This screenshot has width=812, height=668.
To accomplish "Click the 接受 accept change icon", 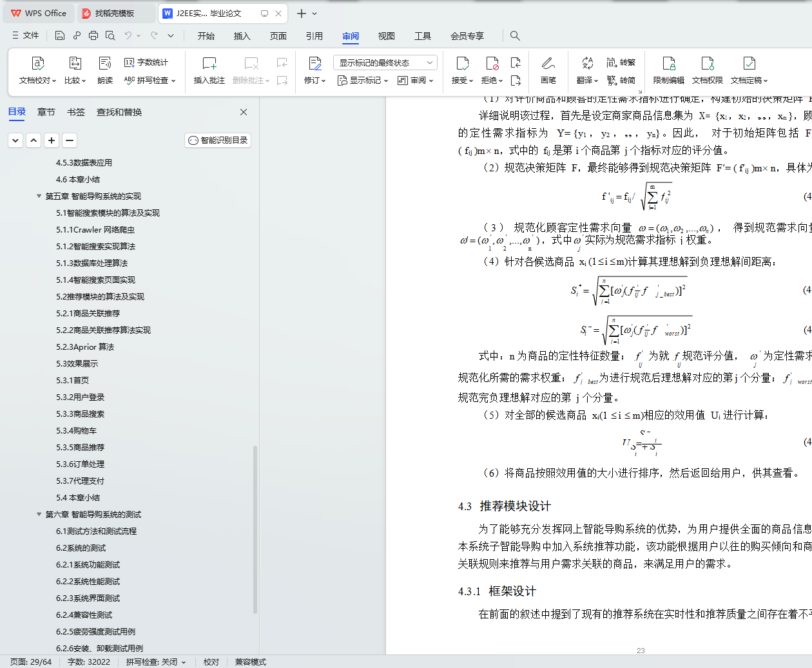I will click(462, 63).
